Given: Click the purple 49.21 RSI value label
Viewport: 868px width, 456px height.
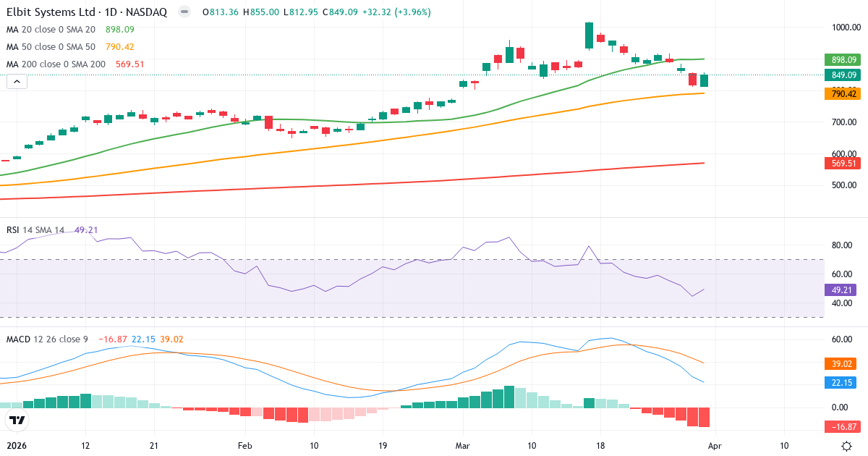Looking at the screenshot, I should tap(841, 290).
